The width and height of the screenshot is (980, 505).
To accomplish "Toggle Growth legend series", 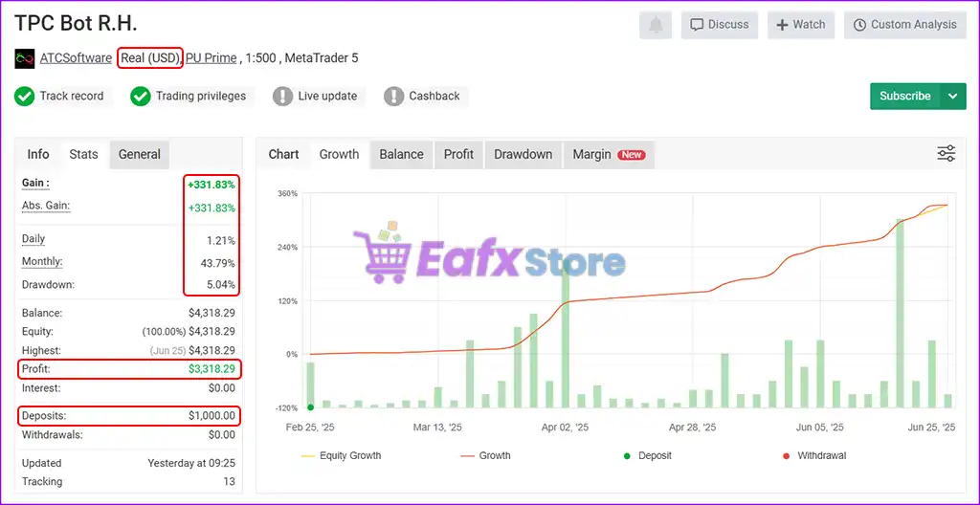I will point(485,455).
